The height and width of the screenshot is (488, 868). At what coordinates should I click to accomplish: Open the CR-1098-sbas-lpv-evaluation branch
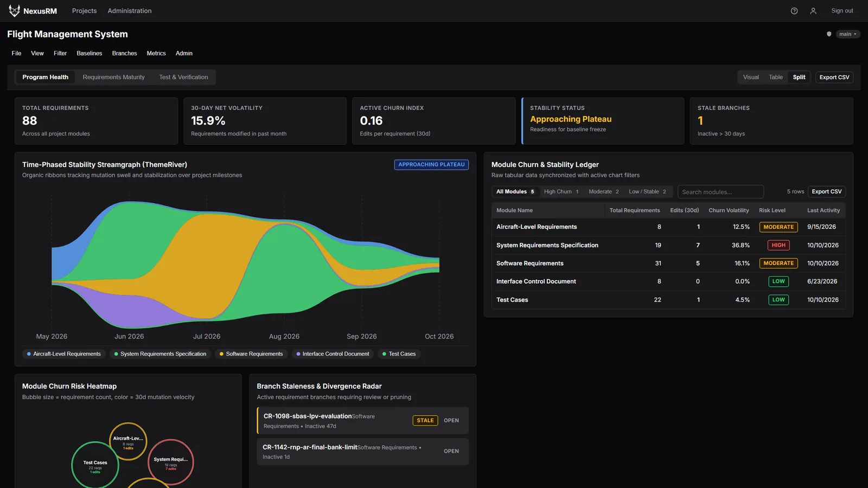pyautogui.click(x=362, y=421)
